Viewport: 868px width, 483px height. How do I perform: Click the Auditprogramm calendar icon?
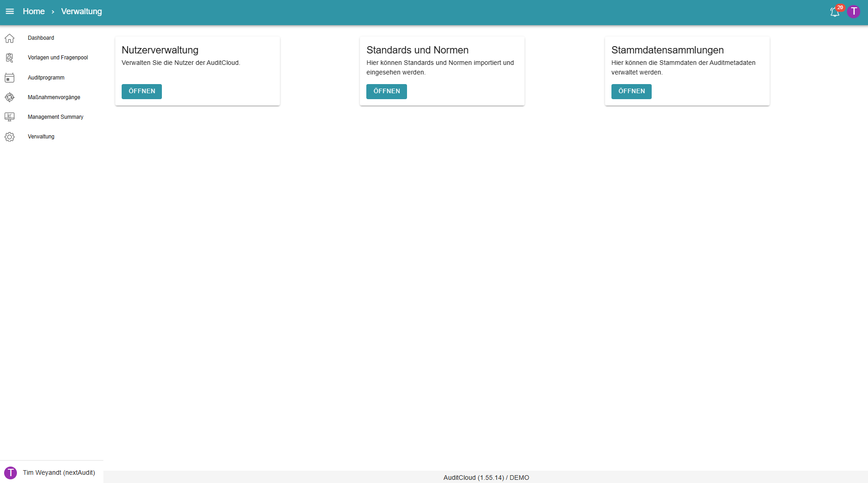click(10, 78)
